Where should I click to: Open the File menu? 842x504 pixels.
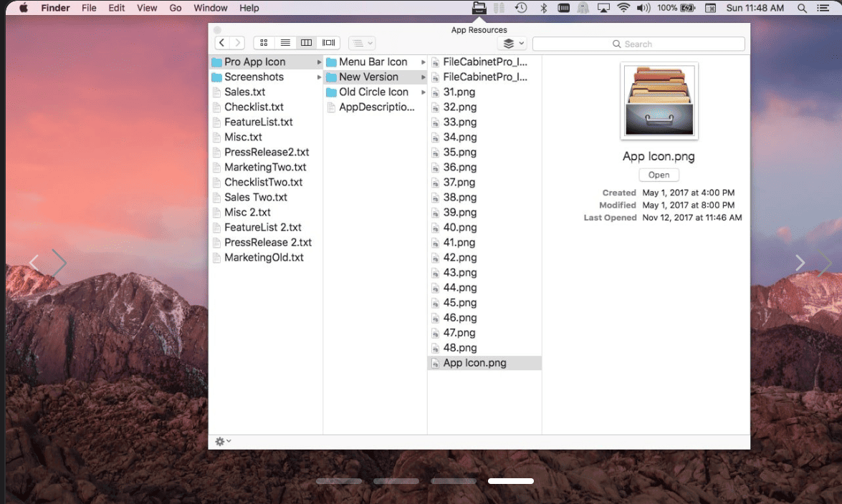pos(89,8)
